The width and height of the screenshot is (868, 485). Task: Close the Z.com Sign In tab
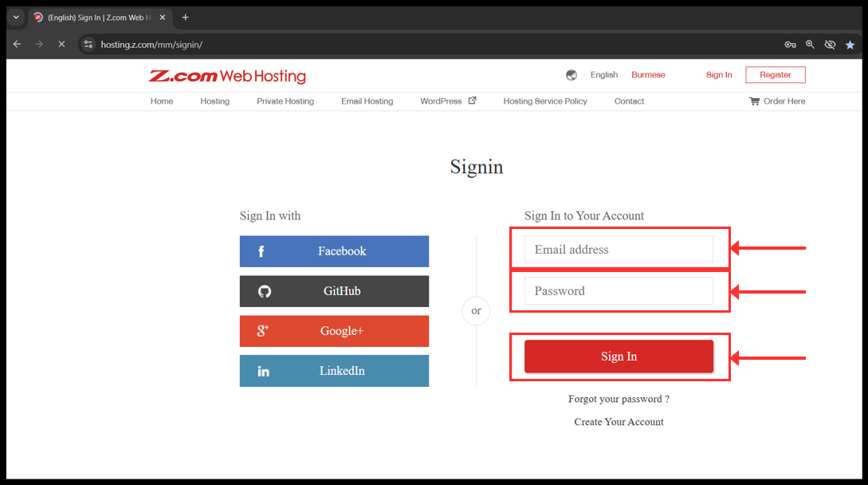click(x=162, y=18)
